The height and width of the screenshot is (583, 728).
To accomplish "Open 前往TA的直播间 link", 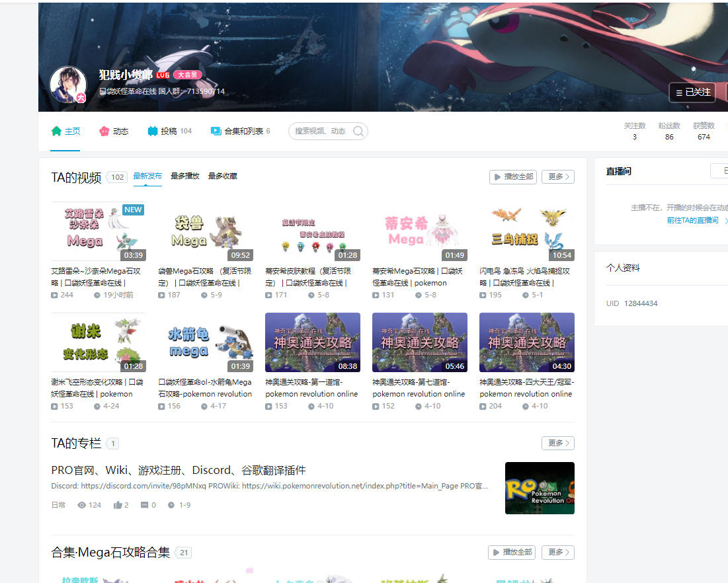I will tap(692, 221).
